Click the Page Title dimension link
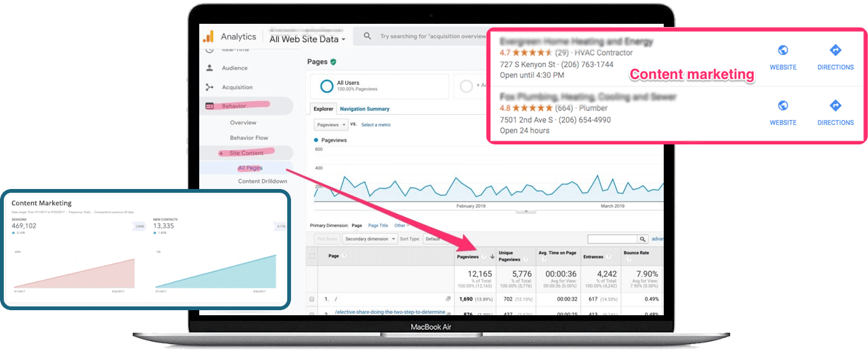 coord(378,225)
